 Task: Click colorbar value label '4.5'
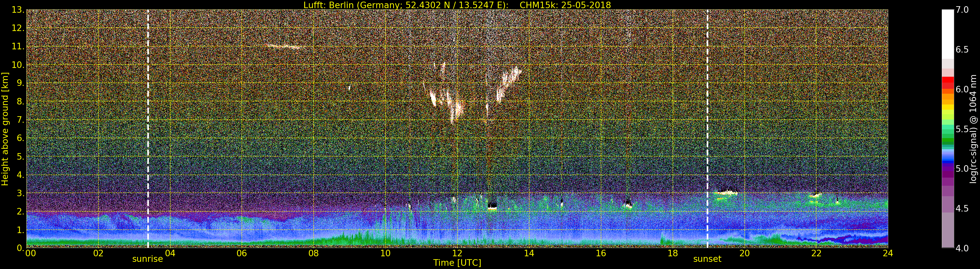962,209
